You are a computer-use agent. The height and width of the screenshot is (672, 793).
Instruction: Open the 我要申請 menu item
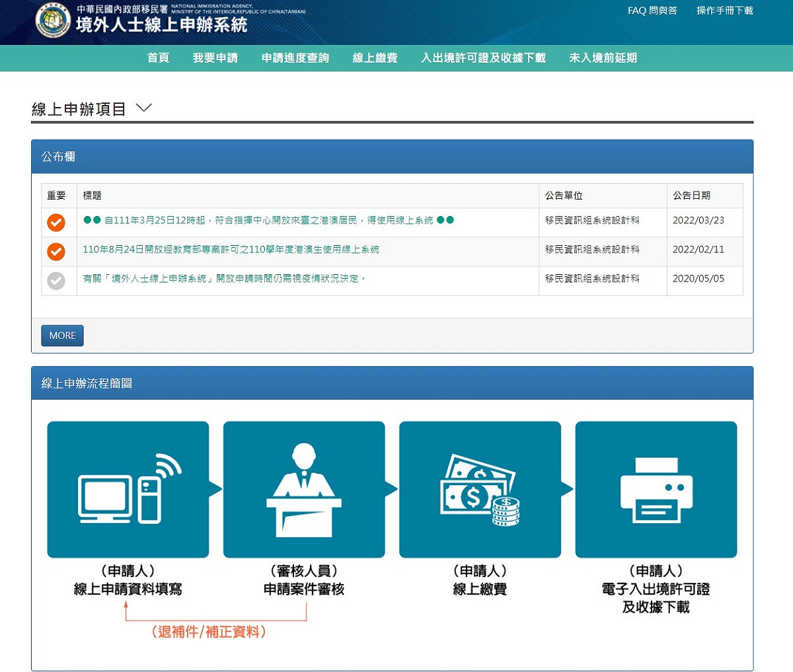(215, 58)
